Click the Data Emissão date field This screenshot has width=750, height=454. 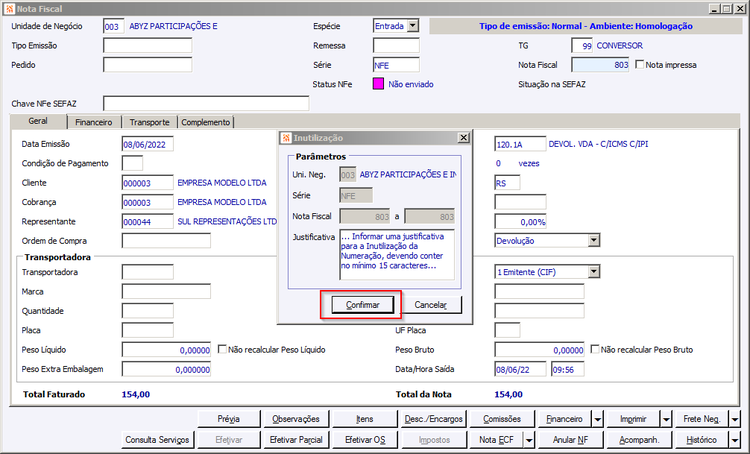click(147, 144)
